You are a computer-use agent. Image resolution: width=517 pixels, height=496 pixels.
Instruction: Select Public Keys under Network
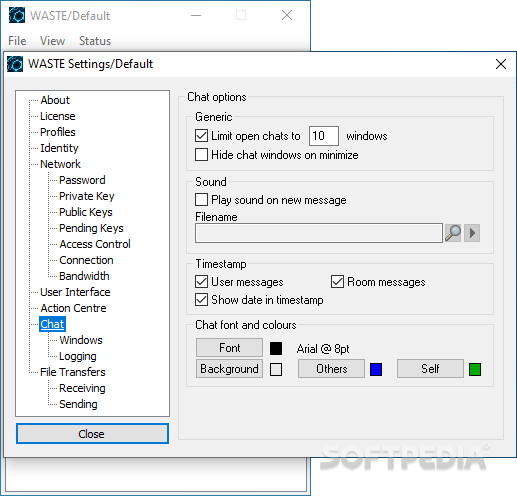(x=86, y=212)
